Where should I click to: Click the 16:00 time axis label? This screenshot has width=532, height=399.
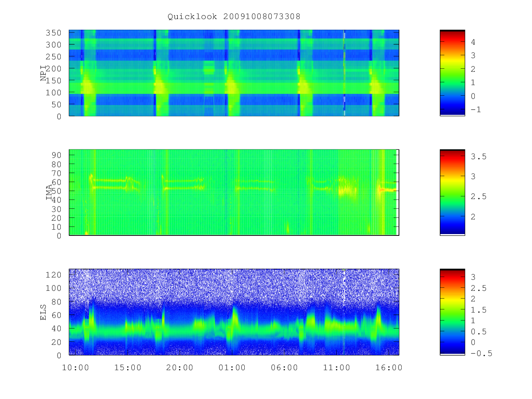389,368
